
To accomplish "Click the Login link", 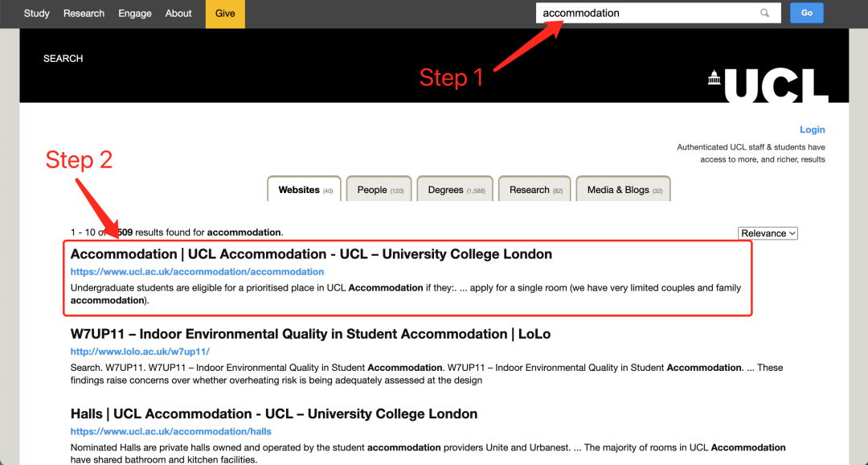I will pyautogui.click(x=812, y=130).
